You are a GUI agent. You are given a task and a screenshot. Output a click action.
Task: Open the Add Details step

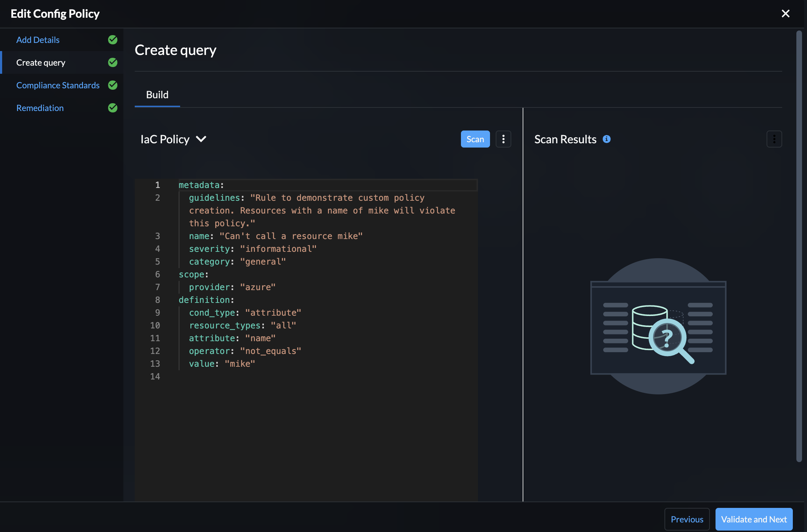pos(38,40)
